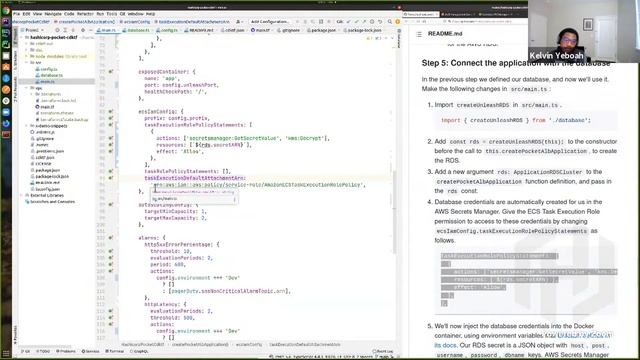Image resolution: width=640 pixels, height=360 pixels.
Task: Click the Zoom icon in Ubuntu dock
Action: point(6,112)
